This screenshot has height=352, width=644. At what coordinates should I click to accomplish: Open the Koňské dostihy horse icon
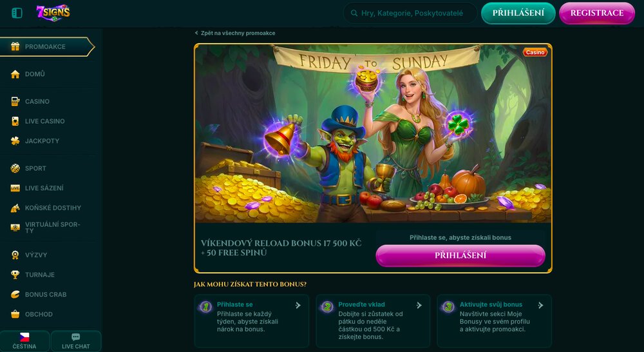(x=15, y=208)
